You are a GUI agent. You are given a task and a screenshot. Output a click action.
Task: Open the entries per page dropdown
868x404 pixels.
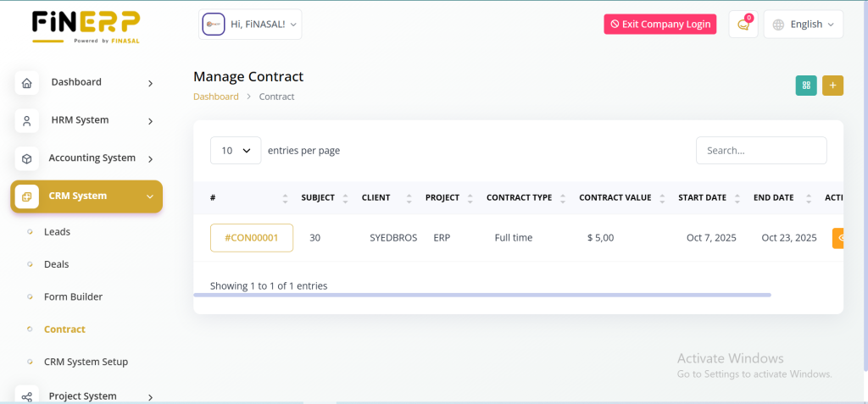236,151
